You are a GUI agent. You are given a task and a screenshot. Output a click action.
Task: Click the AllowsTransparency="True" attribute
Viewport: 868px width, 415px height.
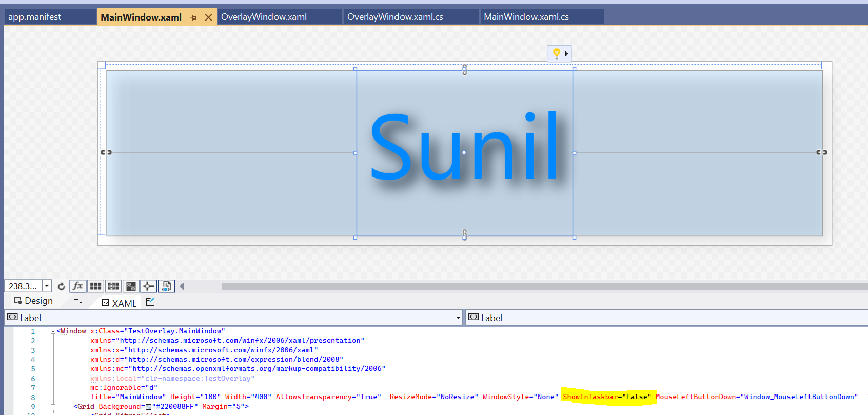[329, 397]
